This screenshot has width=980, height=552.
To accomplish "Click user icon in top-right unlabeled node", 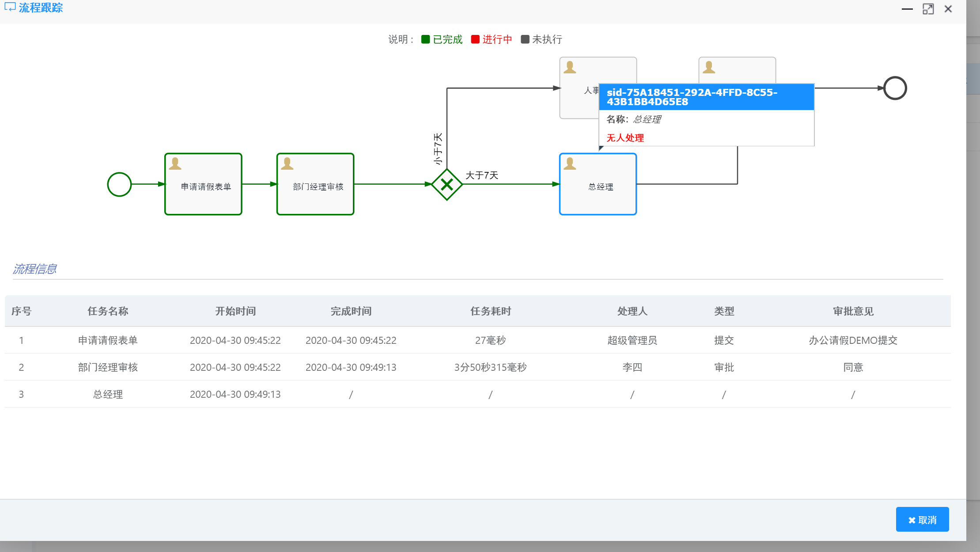I will click(709, 67).
